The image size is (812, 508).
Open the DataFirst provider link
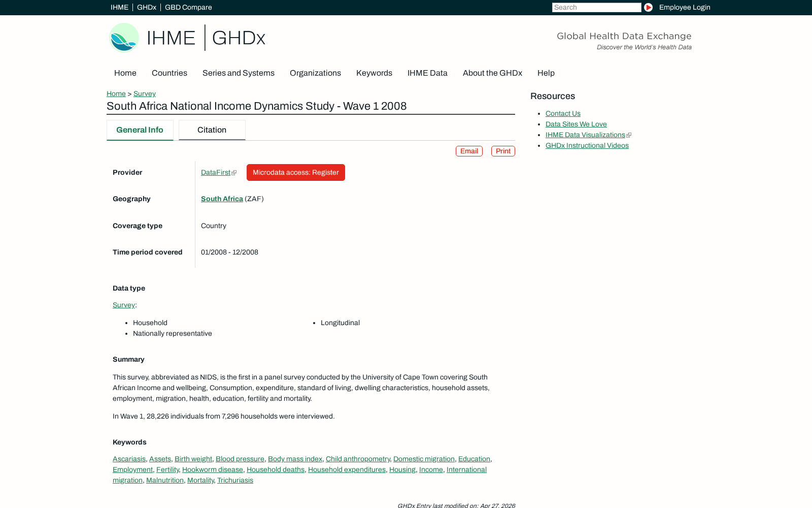coord(216,173)
